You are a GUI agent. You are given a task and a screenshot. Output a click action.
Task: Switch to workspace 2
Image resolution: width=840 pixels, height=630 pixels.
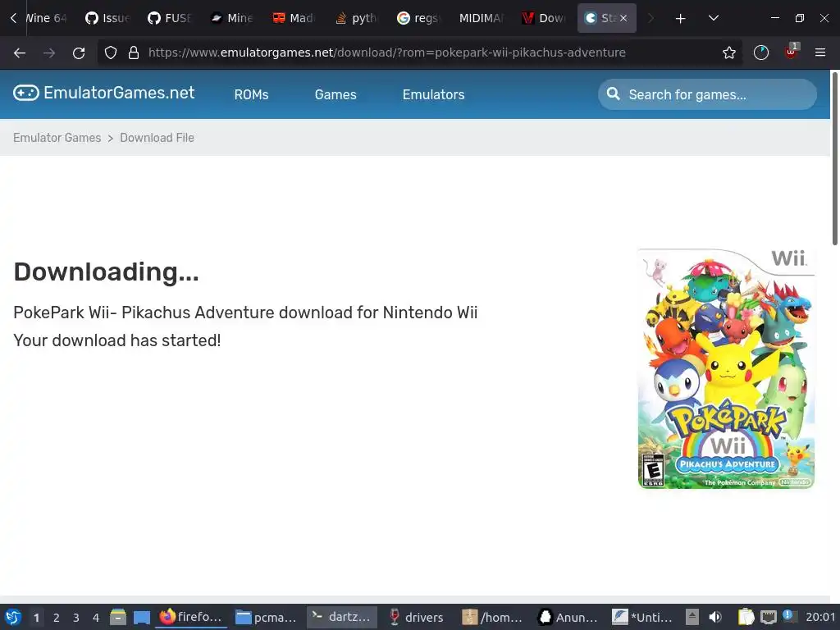click(57, 618)
